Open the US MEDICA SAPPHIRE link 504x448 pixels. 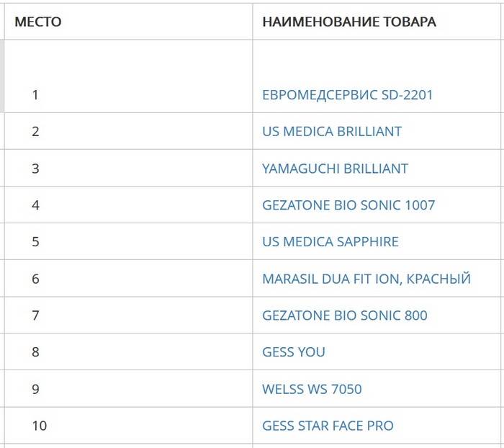(x=330, y=242)
